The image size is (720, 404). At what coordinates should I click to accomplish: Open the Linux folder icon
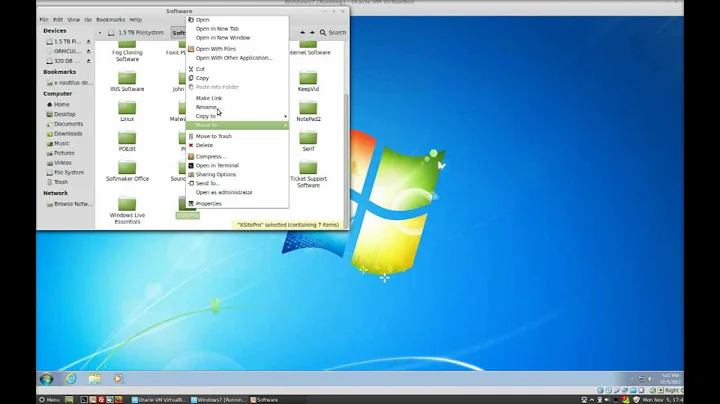pyautogui.click(x=127, y=108)
